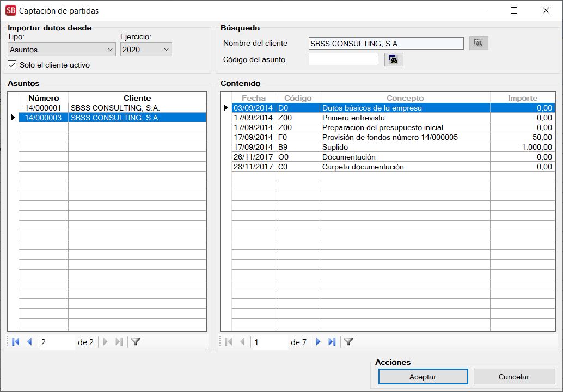Click the Concepto column header
The height and width of the screenshot is (392, 563).
pyautogui.click(x=405, y=98)
